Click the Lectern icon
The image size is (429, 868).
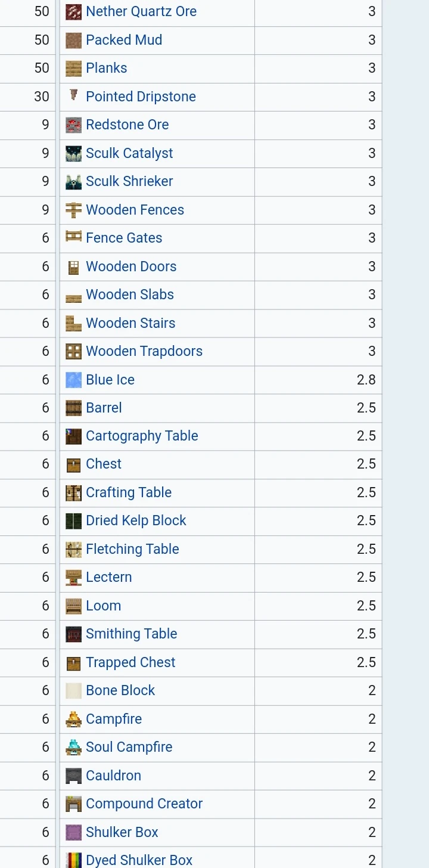click(73, 578)
